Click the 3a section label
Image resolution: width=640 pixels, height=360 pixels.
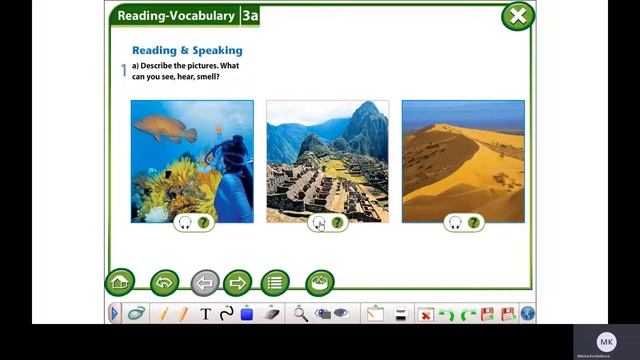click(250, 16)
